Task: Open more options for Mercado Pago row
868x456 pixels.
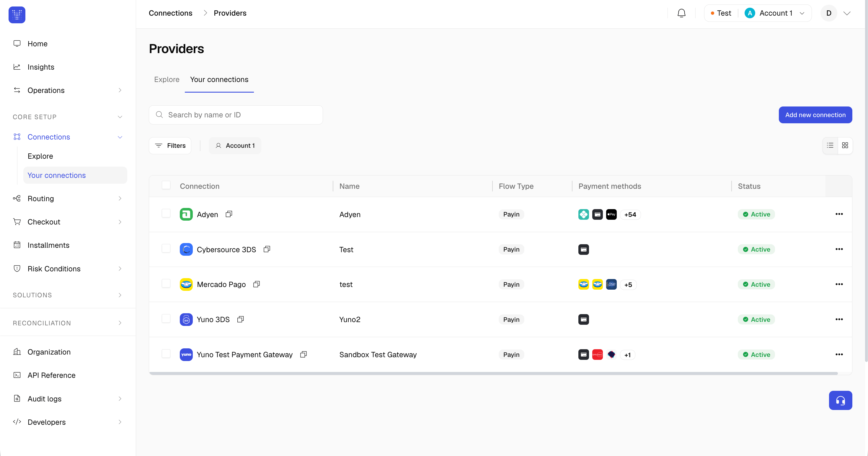Action: click(839, 284)
